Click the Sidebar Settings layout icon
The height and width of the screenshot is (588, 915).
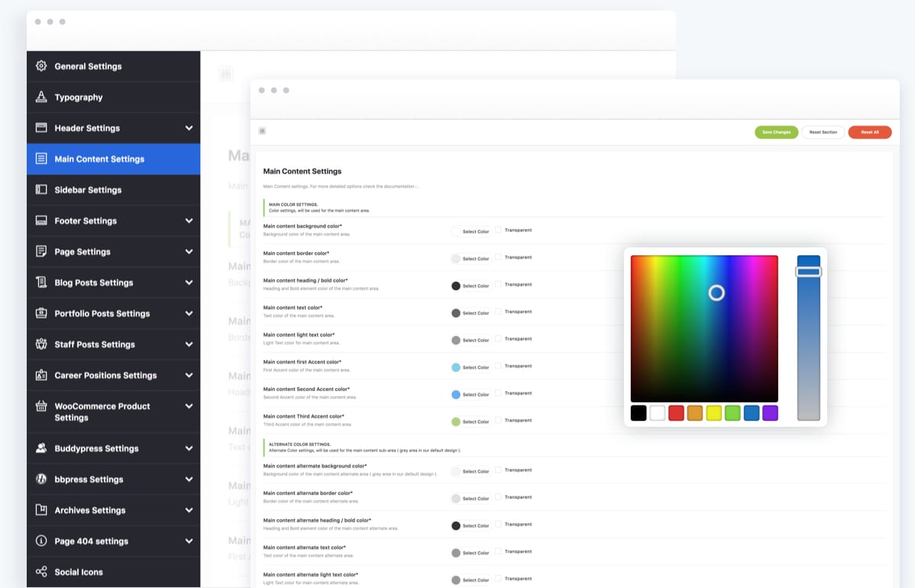click(41, 189)
